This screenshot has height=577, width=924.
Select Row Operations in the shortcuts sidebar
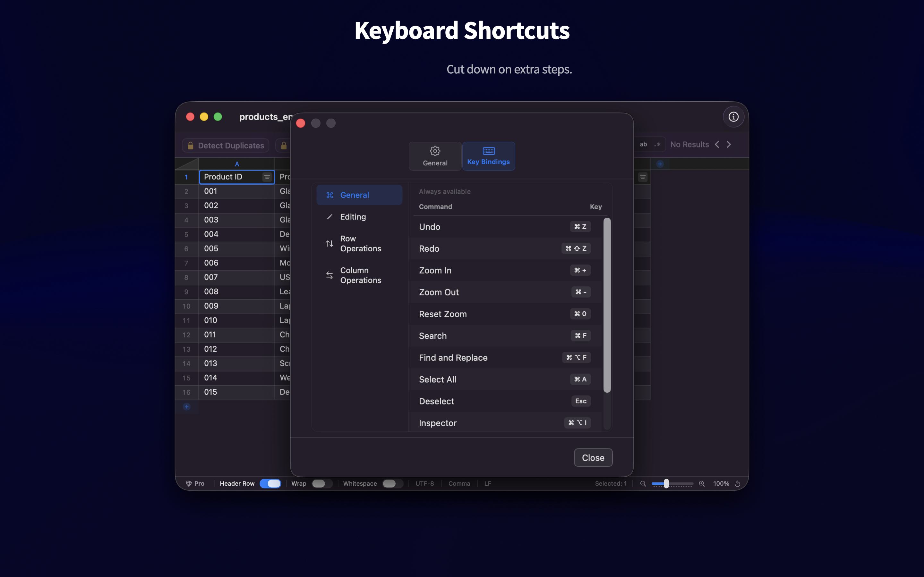click(x=359, y=243)
